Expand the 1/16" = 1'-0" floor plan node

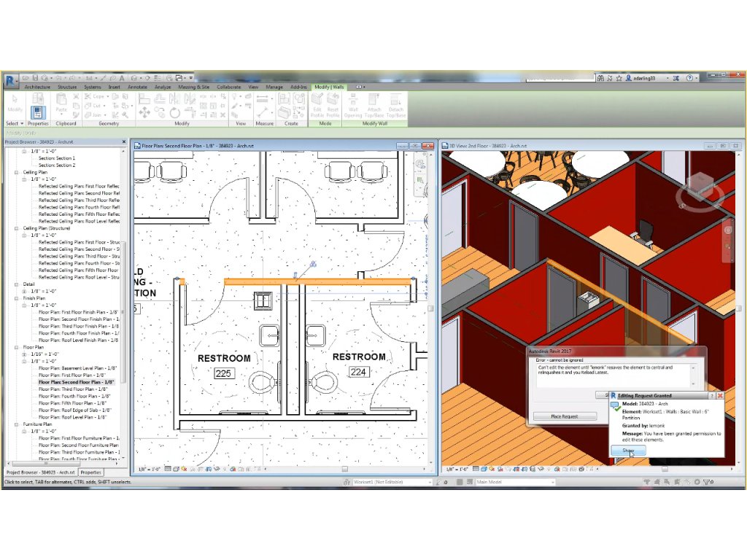coord(24,354)
